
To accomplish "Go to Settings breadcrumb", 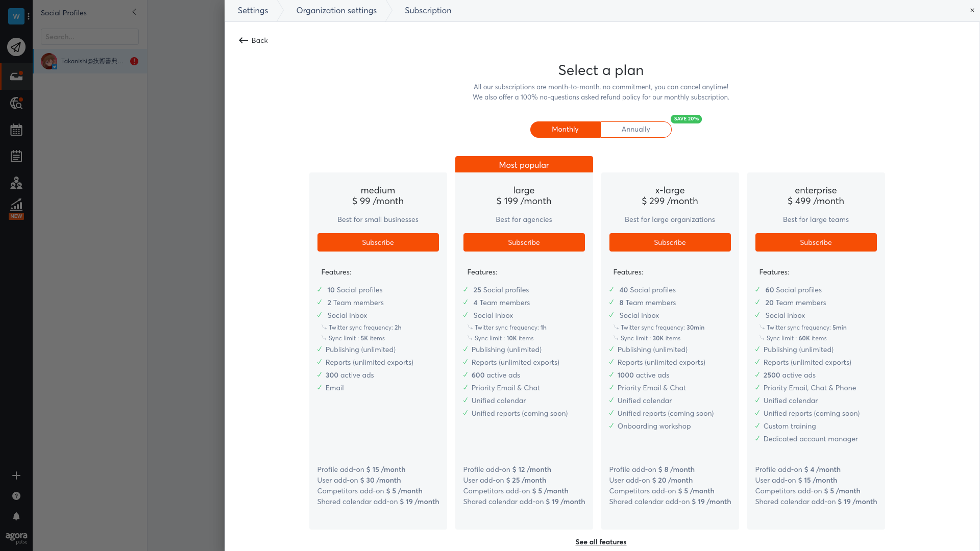I will click(x=253, y=11).
